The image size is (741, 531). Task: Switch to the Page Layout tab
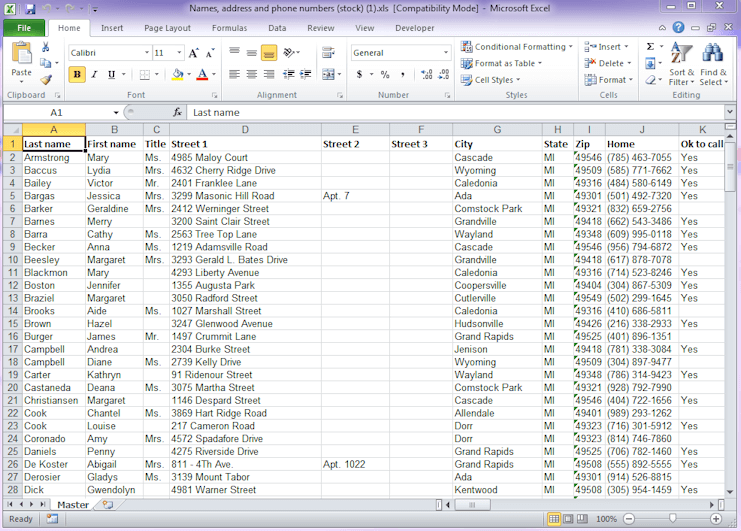pyautogui.click(x=167, y=28)
